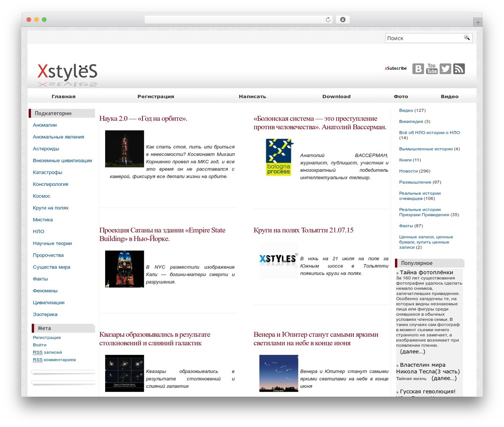The image size is (504, 427).
Task: Click the xSubscribe link
Action: click(x=396, y=68)
